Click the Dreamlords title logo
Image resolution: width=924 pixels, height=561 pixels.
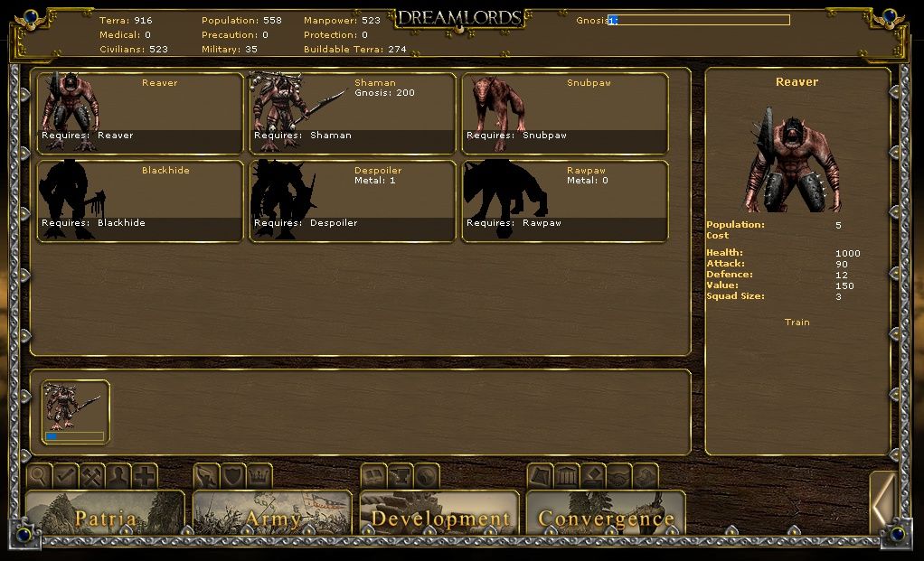point(459,18)
